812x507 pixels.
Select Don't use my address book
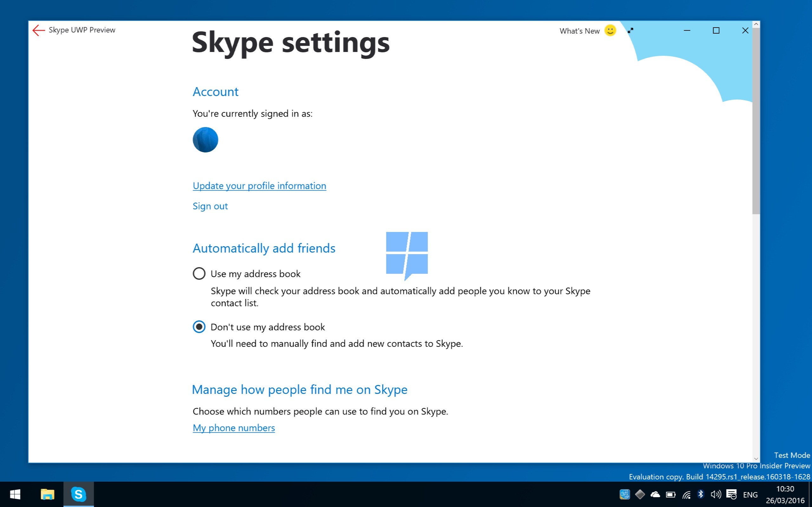(199, 327)
